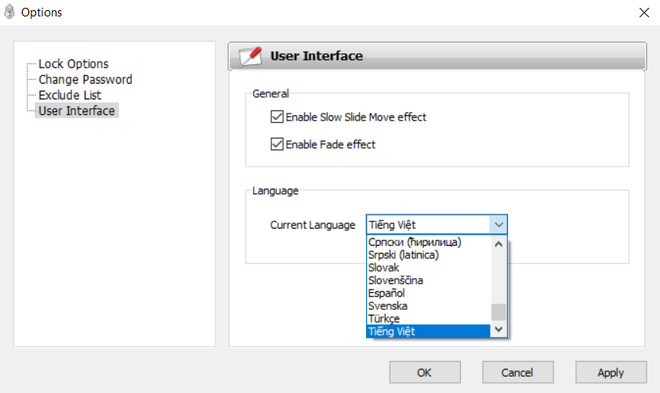The image size is (660, 393).
Task: Open Change Password settings page
Action: tap(85, 80)
